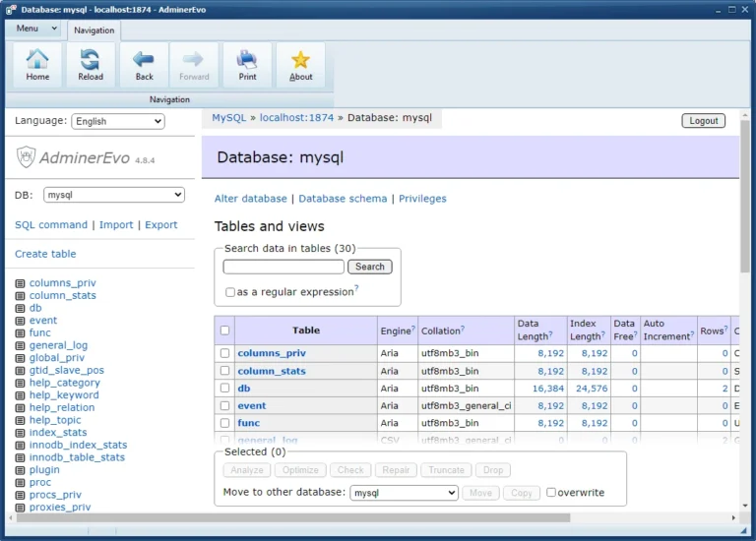Viewport: 756px width, 541px height.
Task: Toggle the select-all tables header checkbox
Action: (224, 331)
